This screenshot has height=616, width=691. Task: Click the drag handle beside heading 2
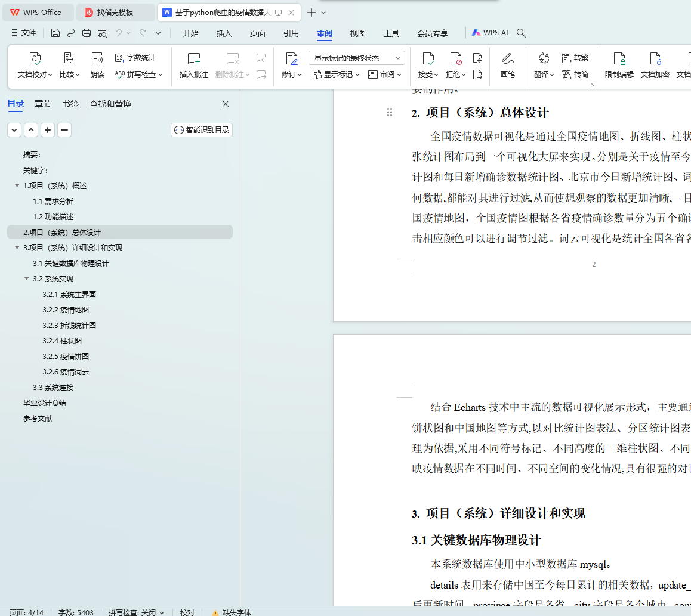(390, 112)
